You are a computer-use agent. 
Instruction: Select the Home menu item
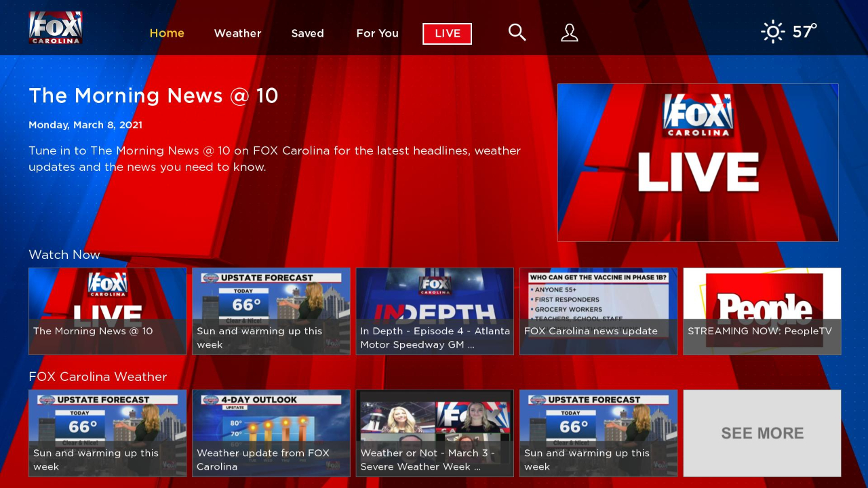167,33
